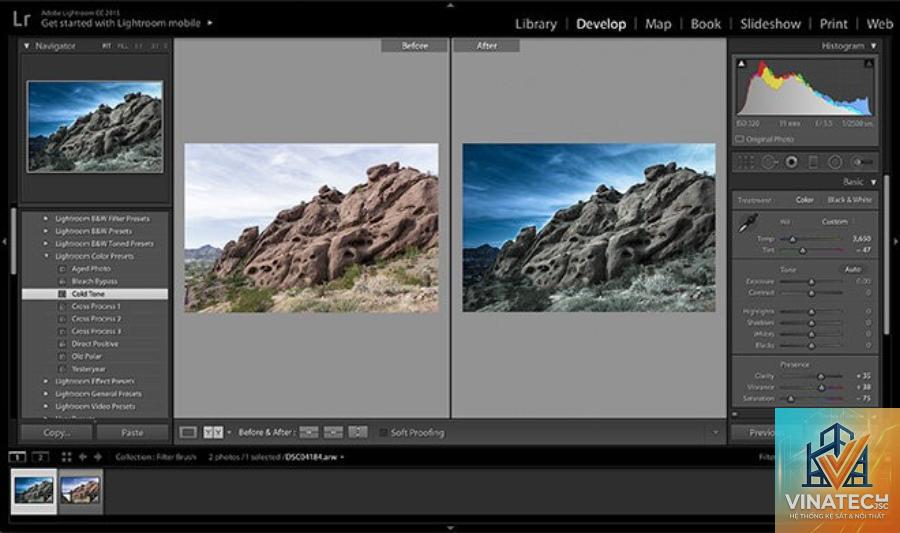Click Aged Photo preset icon
This screenshot has width=900, height=533.
point(62,269)
